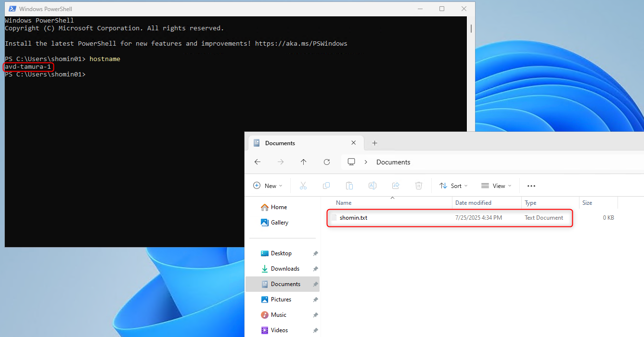Open the Sort dropdown
The height and width of the screenshot is (337, 644).
pyautogui.click(x=453, y=186)
